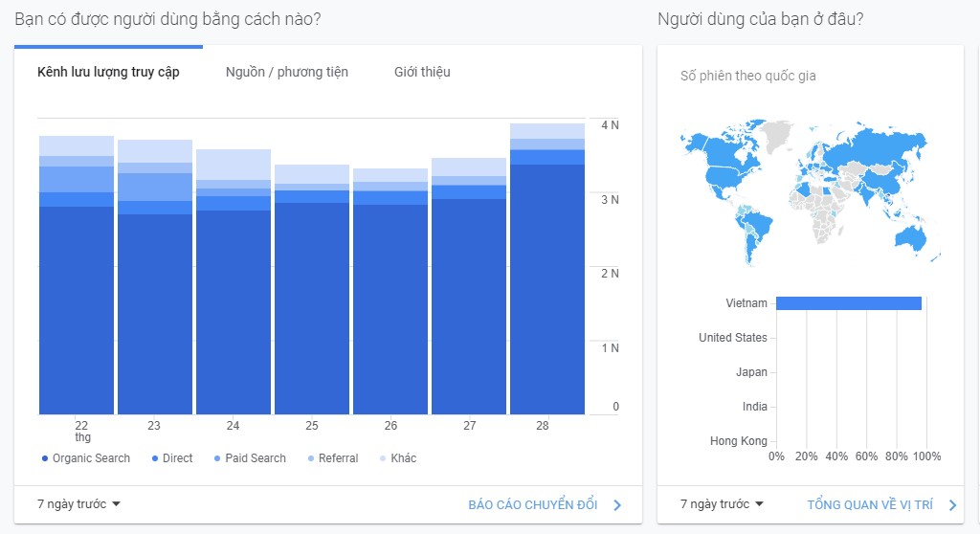Select the bar for day 28
Screen dimensions: 980x534
[x=547, y=269]
